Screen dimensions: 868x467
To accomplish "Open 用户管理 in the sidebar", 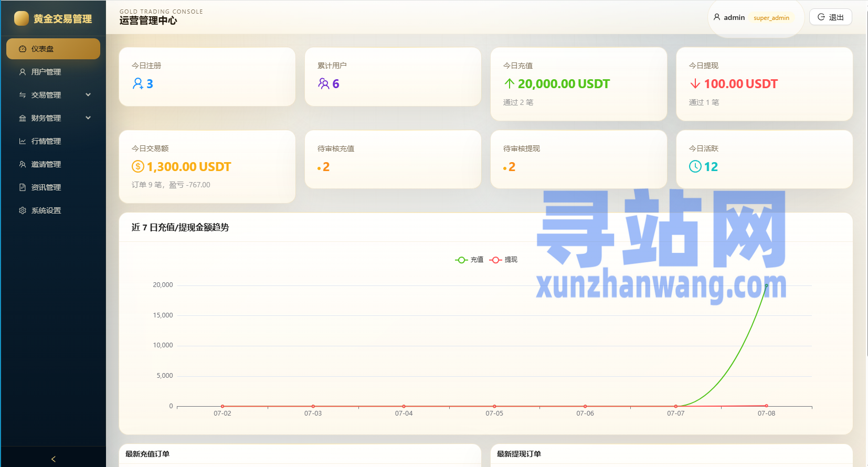I will point(53,72).
